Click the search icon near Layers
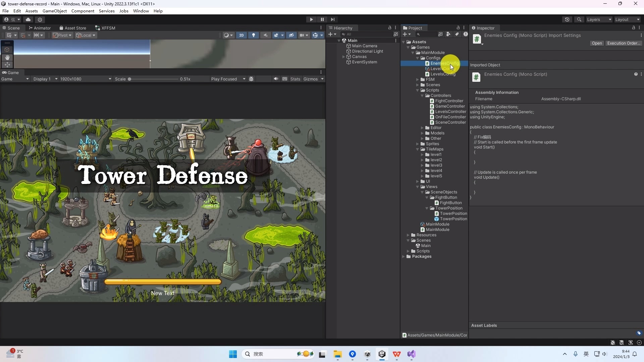644x362 pixels. (x=579, y=19)
